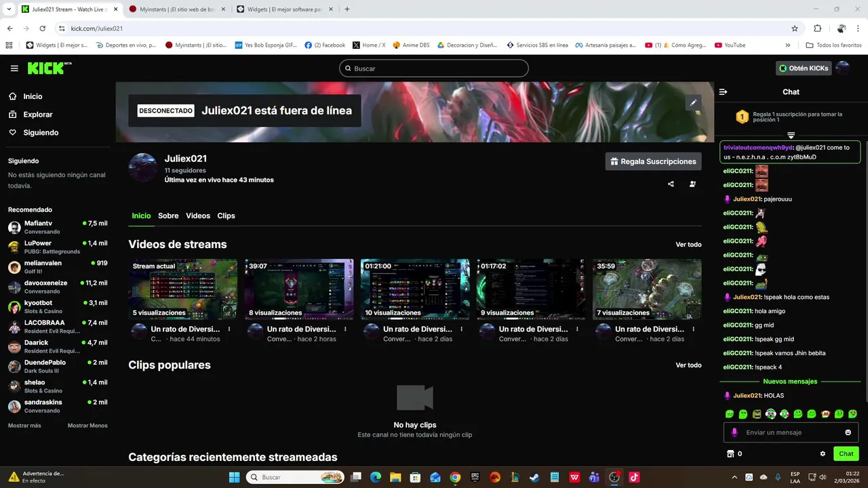This screenshot has height=488, width=868.
Task: Open TikTok from taskbar
Action: (x=634, y=477)
